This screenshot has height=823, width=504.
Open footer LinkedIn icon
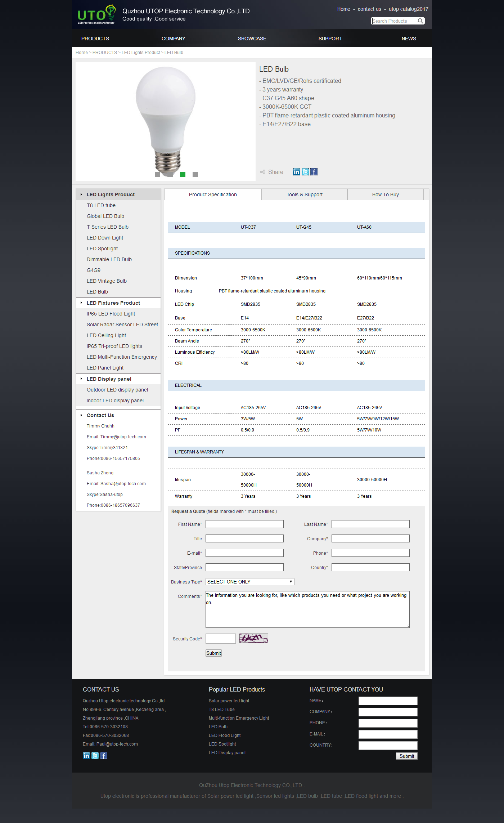86,756
